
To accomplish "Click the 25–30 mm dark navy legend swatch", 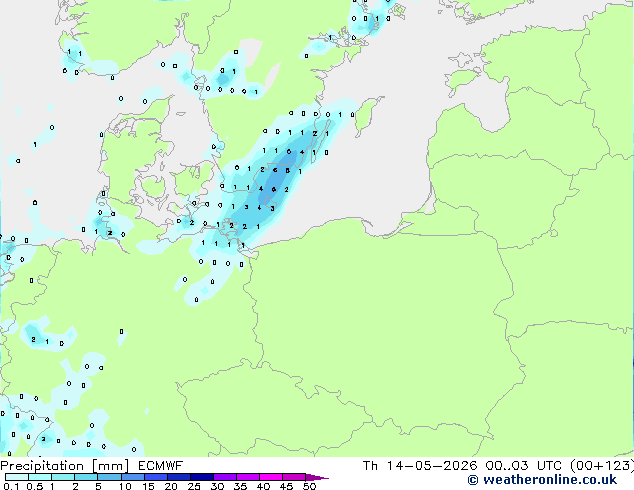I will (201, 477).
